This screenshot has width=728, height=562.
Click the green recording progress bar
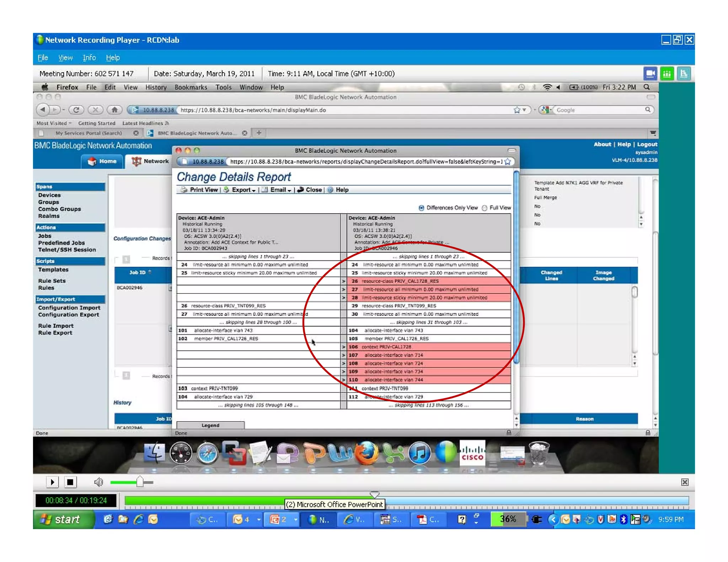coord(249,501)
